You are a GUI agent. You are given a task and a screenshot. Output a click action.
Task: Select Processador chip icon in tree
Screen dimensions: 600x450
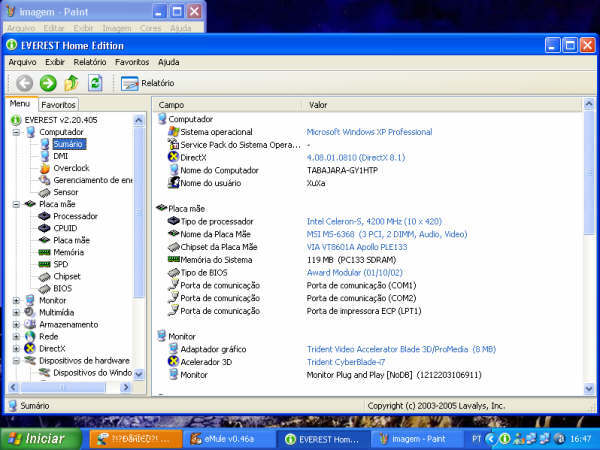(x=44, y=216)
